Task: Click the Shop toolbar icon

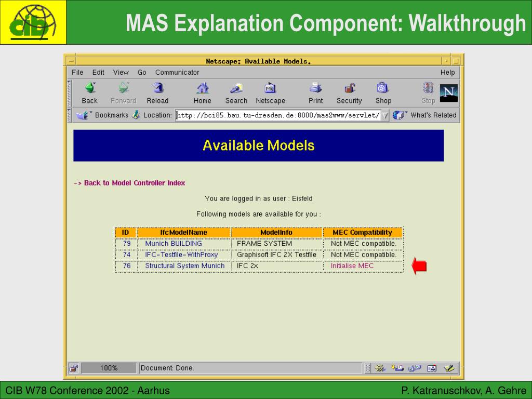Action: [382, 88]
